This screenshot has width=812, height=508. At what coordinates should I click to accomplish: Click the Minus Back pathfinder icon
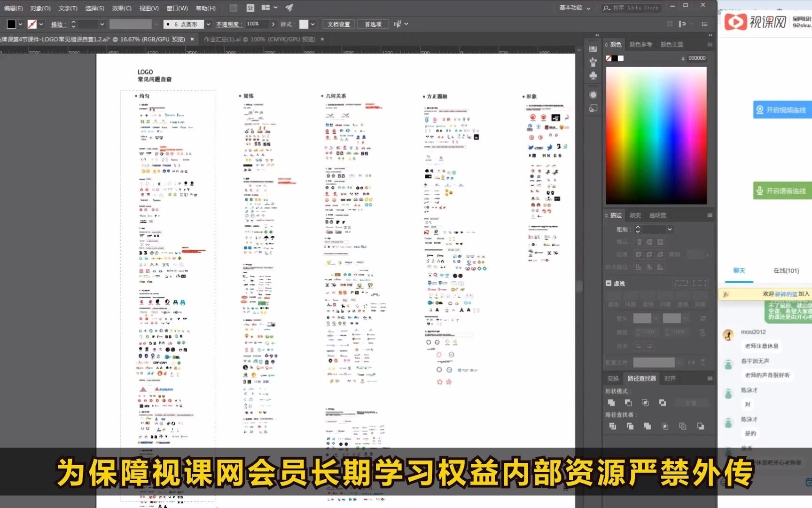click(x=701, y=426)
